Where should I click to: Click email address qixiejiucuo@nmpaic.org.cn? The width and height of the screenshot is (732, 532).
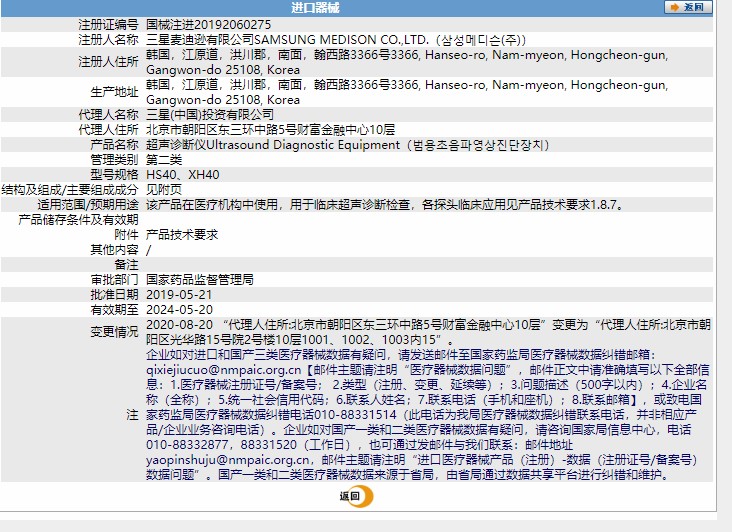tap(224, 370)
